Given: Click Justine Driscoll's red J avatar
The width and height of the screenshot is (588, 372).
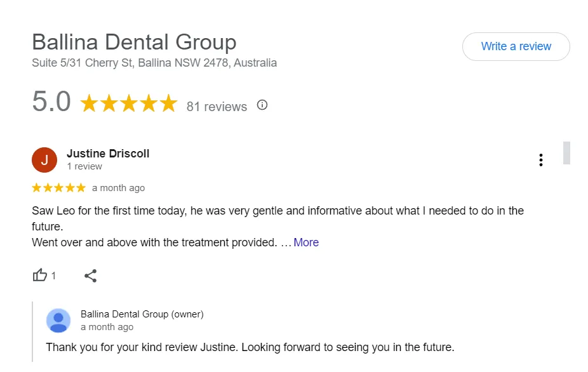Looking at the screenshot, I should pyautogui.click(x=44, y=160).
